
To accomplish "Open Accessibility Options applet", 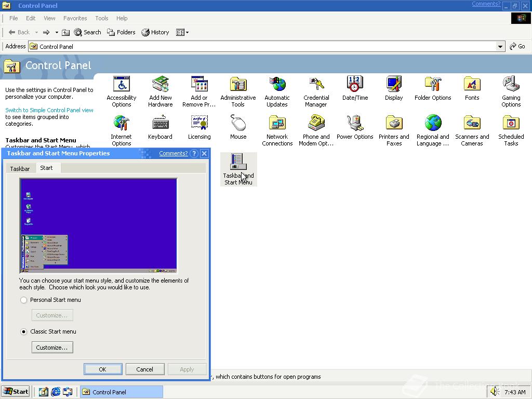I will pyautogui.click(x=121, y=91).
